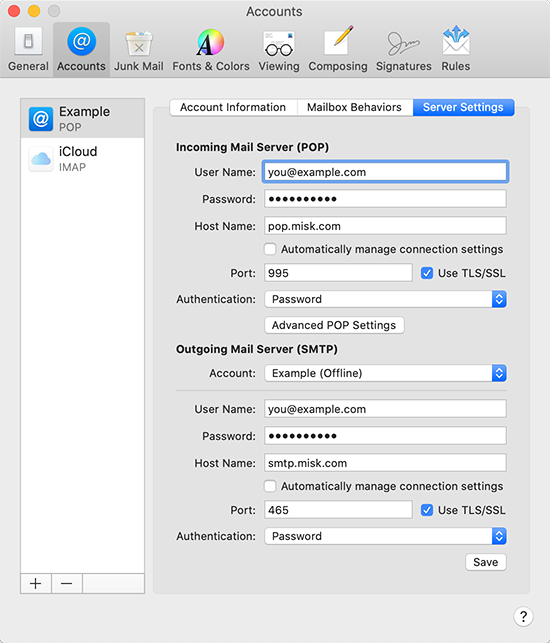Open the outgoing Authentication dropdown
This screenshot has height=643, width=550.
point(386,536)
